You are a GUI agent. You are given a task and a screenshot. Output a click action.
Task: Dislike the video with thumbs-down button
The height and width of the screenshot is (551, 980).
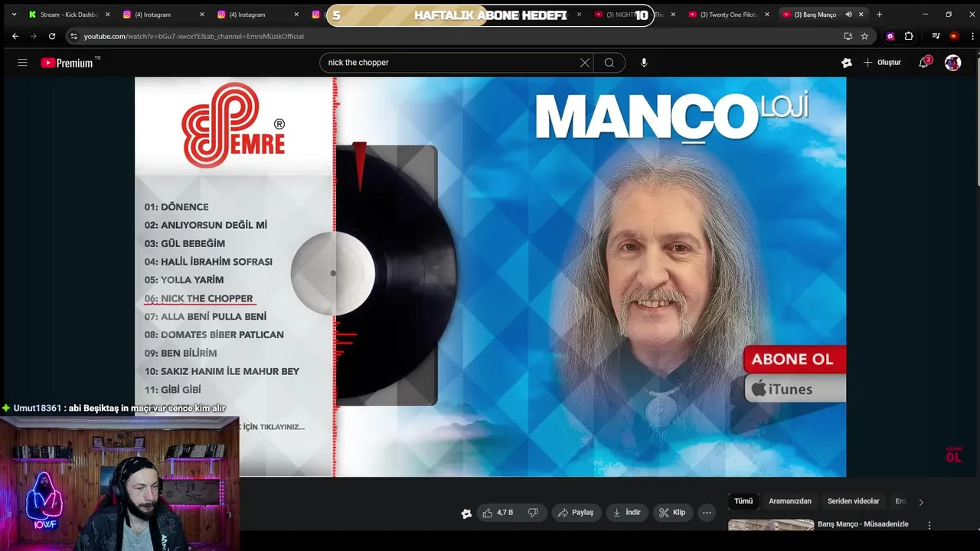[x=533, y=513]
